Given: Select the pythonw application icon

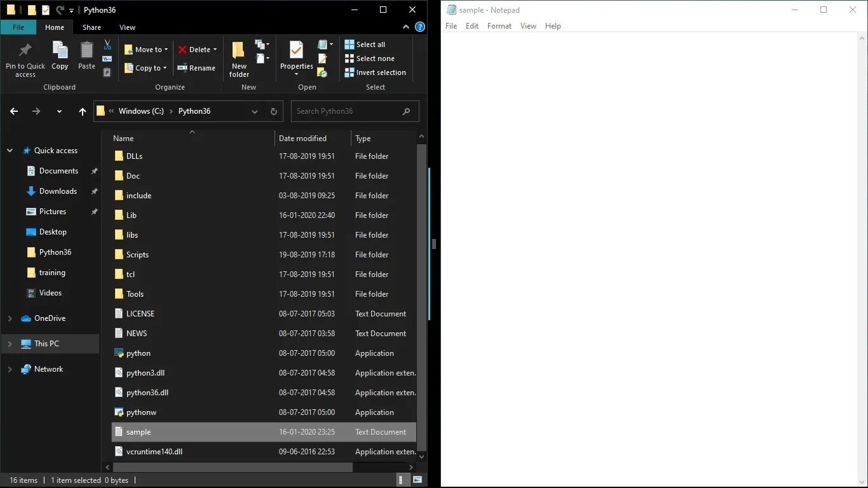Looking at the screenshot, I should click(118, 412).
